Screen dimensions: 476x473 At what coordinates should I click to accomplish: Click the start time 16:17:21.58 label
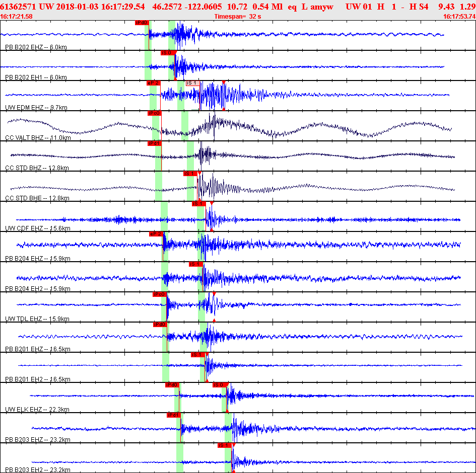coord(17,17)
